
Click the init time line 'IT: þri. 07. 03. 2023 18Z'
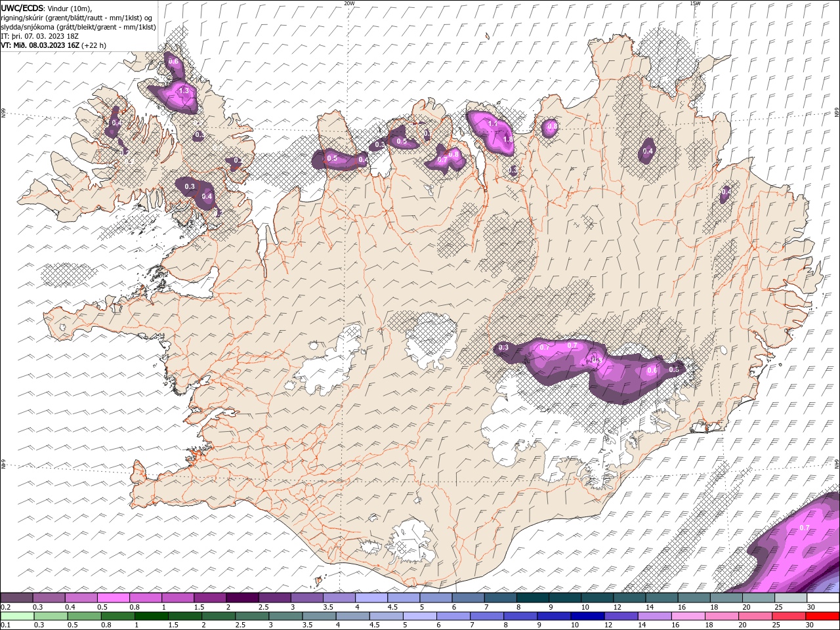point(40,36)
